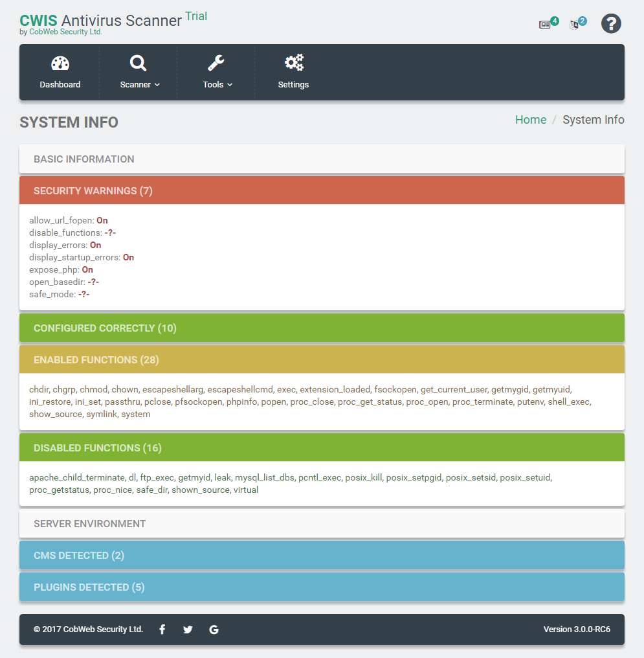Click the Trial label beside the title
This screenshot has height=658, width=644.
tap(196, 16)
